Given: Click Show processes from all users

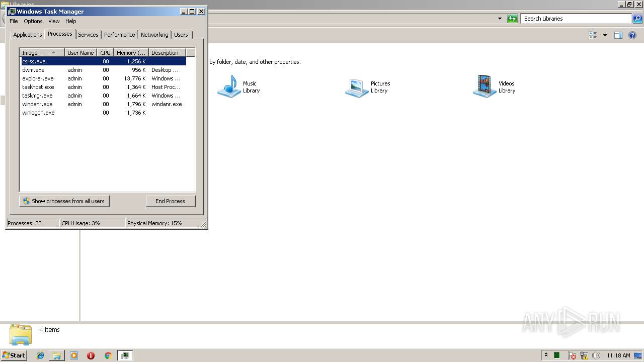Looking at the screenshot, I should [x=64, y=201].
